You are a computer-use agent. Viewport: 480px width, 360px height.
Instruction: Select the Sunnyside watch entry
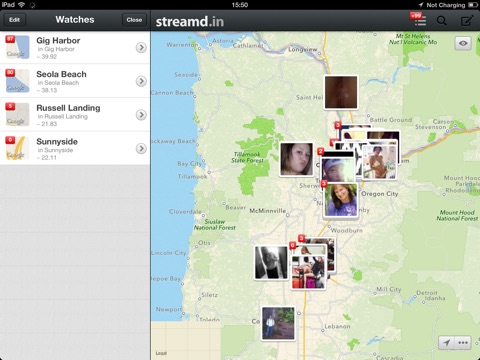[x=75, y=148]
